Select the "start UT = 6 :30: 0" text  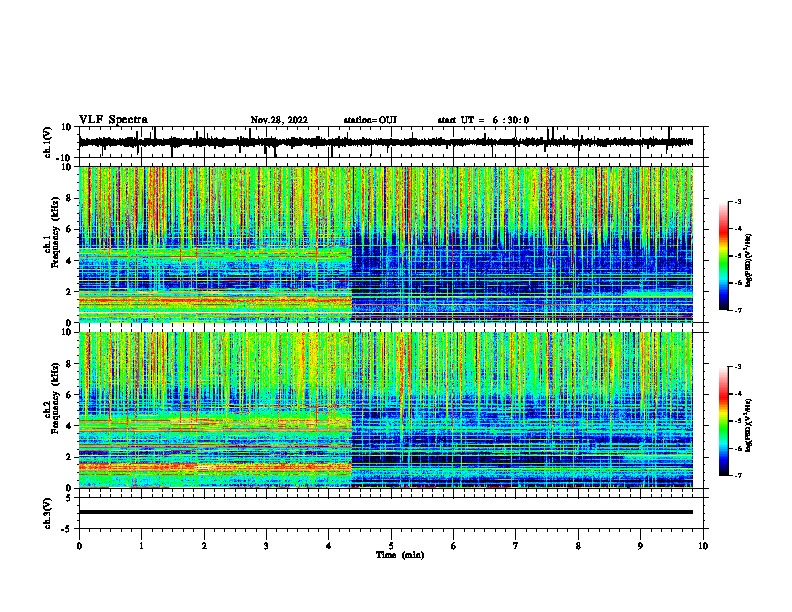tap(483, 120)
